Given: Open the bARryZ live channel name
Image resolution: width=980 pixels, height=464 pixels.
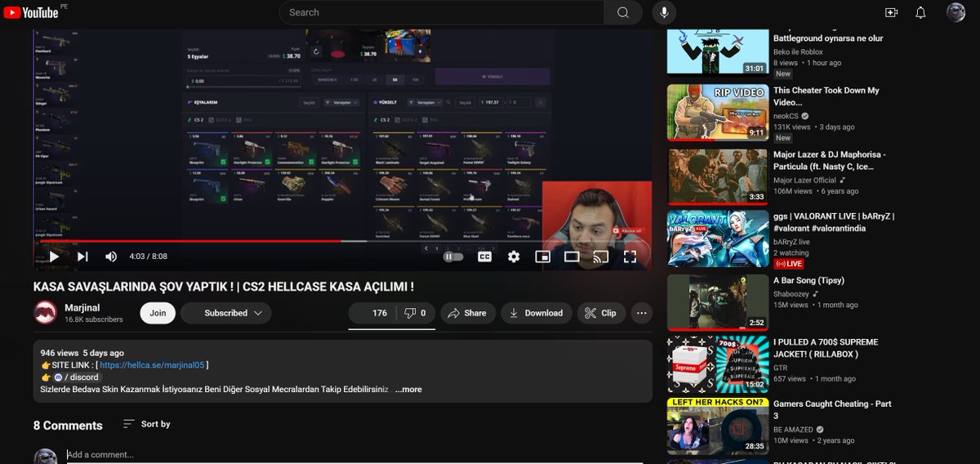Looking at the screenshot, I should [791, 242].
